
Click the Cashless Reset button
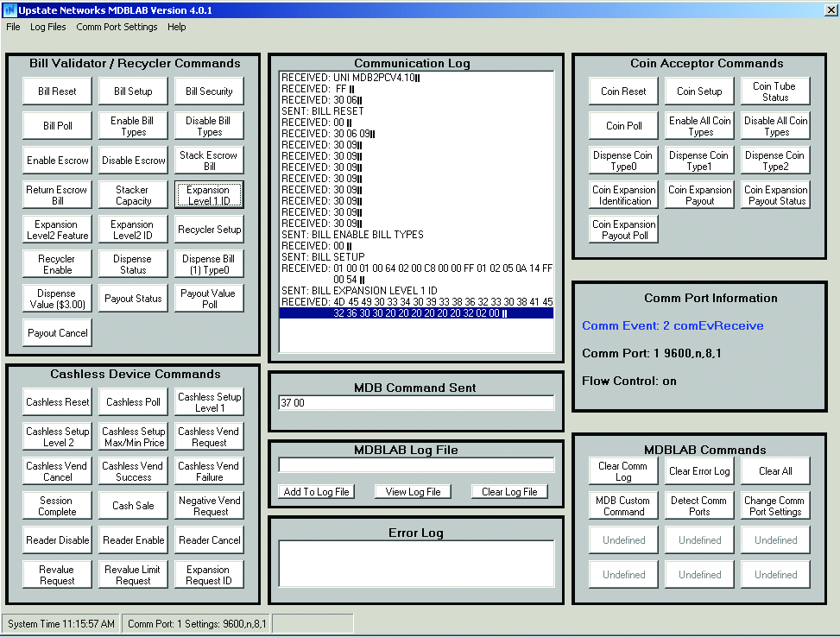coord(57,402)
